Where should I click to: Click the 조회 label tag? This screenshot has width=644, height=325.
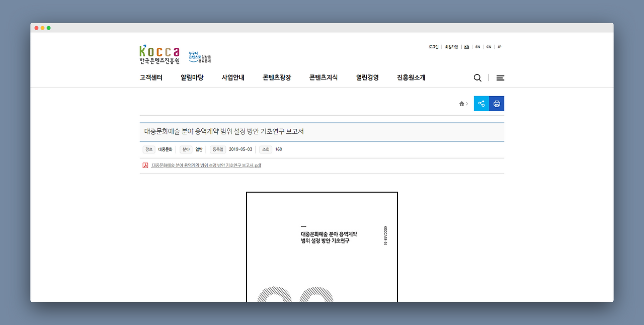point(266,149)
